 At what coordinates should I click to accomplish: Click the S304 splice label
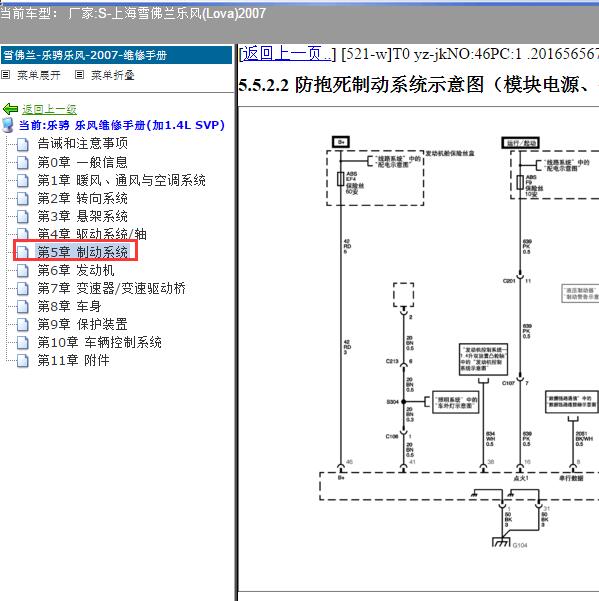tap(392, 402)
